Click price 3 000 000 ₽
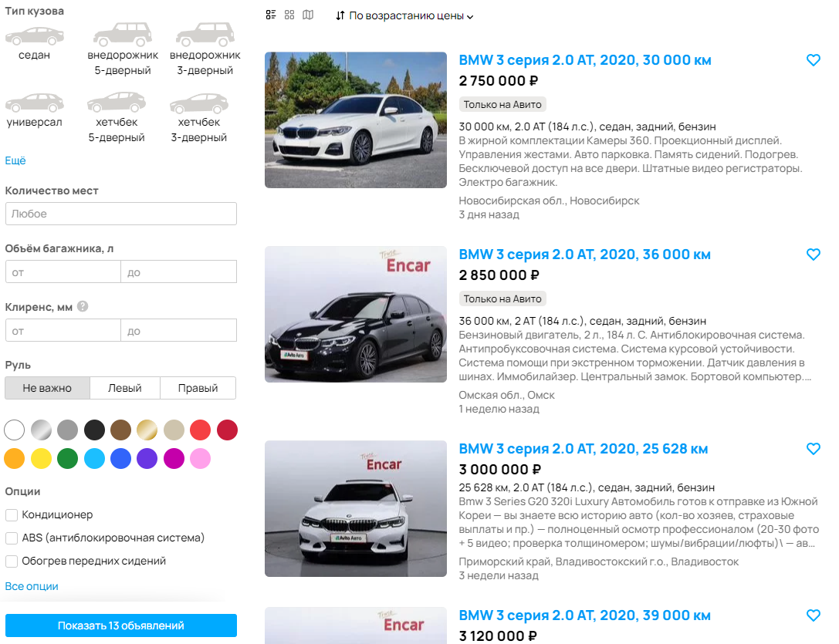The image size is (839, 644). point(499,469)
